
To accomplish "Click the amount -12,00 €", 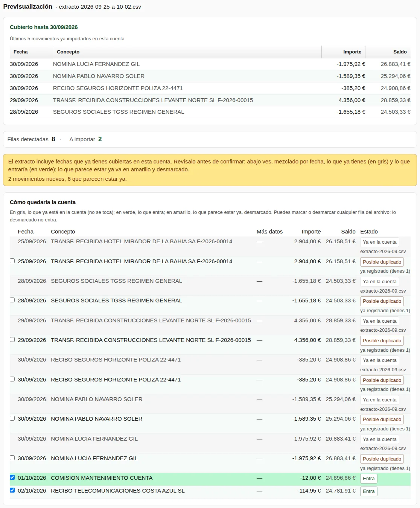I will (310, 478).
